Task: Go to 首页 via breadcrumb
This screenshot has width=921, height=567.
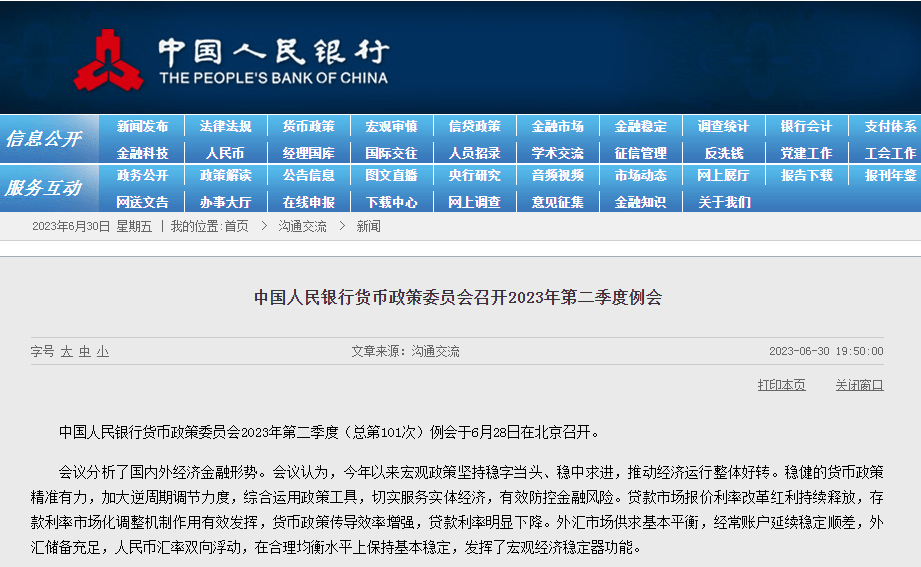Action: click(236, 226)
